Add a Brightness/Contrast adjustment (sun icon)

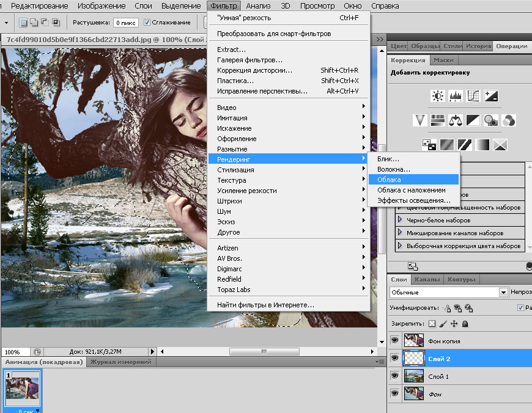pyautogui.click(x=438, y=96)
